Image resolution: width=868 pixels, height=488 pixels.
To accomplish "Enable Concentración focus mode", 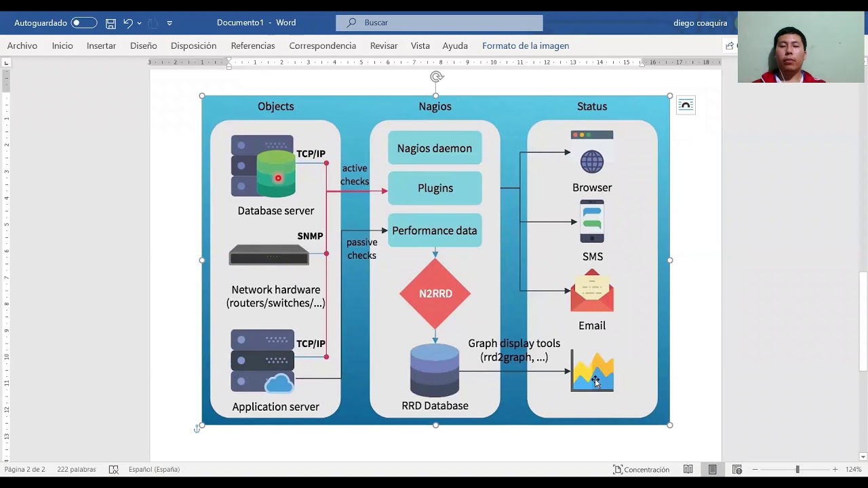I will (641, 469).
